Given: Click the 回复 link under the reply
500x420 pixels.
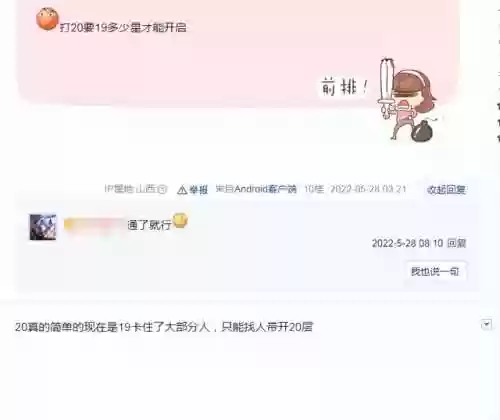Looking at the screenshot, I should [456, 243].
